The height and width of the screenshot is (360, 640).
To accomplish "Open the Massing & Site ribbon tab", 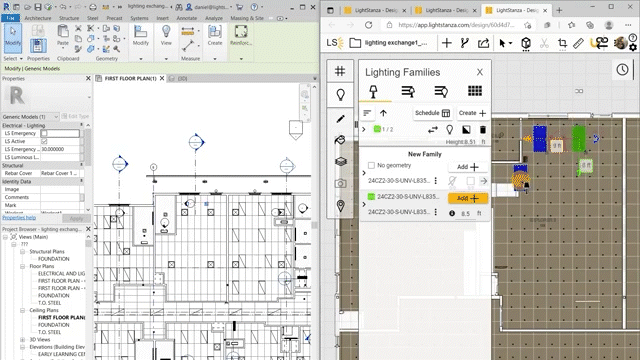I will click(x=247, y=18).
